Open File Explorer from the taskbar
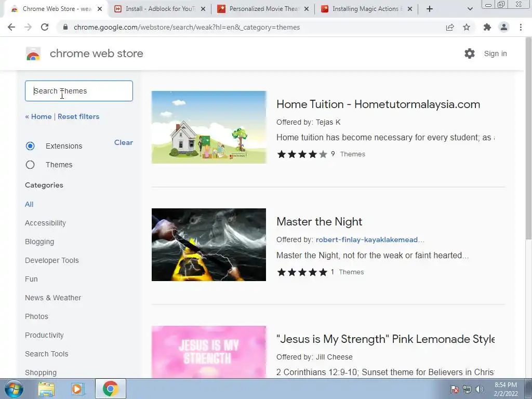 [x=46, y=389]
